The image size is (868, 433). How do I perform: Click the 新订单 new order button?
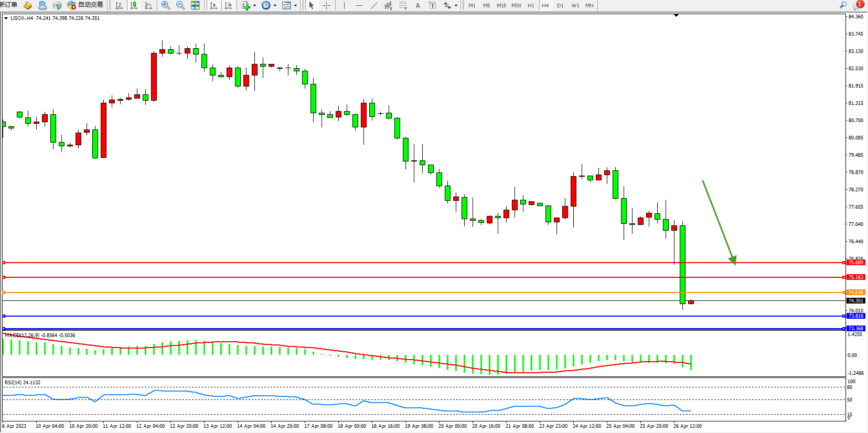point(8,5)
